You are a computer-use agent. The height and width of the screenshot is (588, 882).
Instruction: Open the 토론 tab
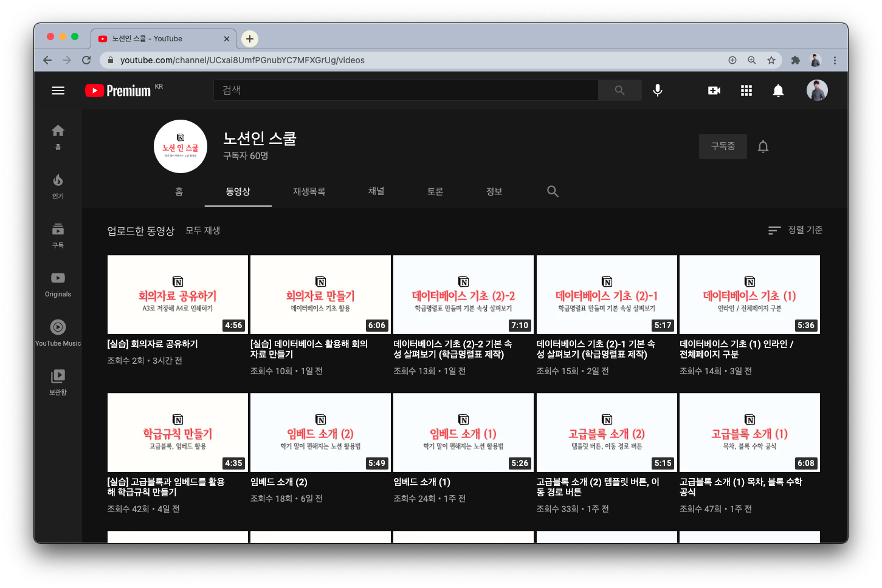[x=435, y=191]
